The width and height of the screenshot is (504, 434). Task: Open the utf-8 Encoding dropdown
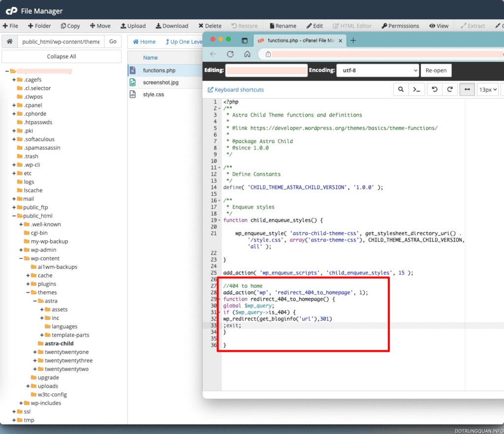click(378, 70)
